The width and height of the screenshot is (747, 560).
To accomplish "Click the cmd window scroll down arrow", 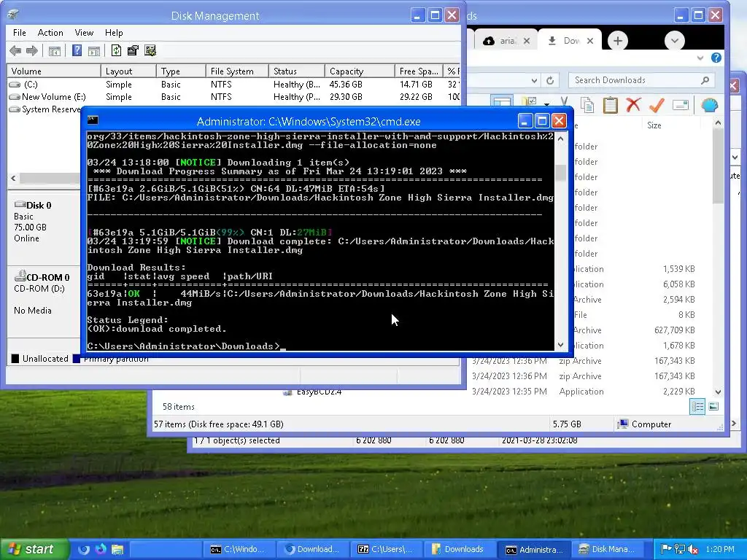I will click(561, 345).
